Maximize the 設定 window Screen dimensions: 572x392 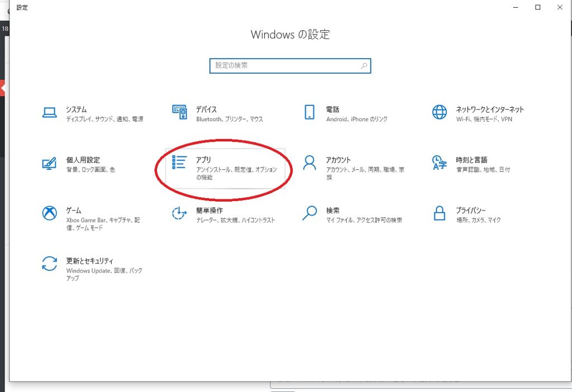coord(538,7)
